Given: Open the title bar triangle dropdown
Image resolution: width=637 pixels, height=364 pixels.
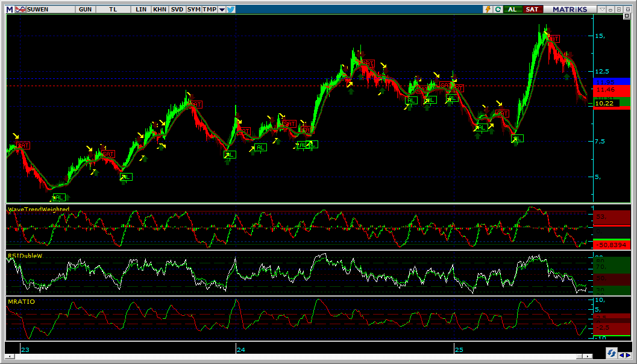Looking at the screenshot, I should [x=603, y=10].
